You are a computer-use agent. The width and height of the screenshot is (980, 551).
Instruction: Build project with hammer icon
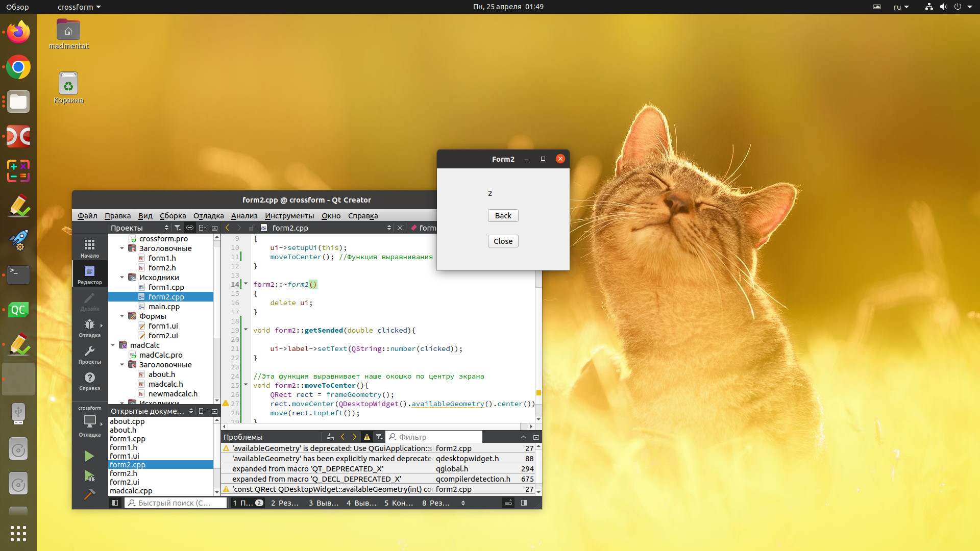click(89, 494)
